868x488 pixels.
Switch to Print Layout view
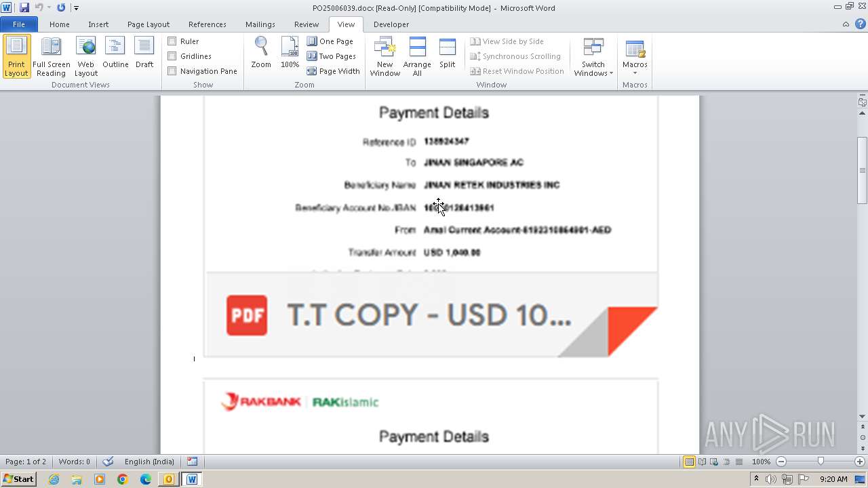pyautogui.click(x=17, y=57)
